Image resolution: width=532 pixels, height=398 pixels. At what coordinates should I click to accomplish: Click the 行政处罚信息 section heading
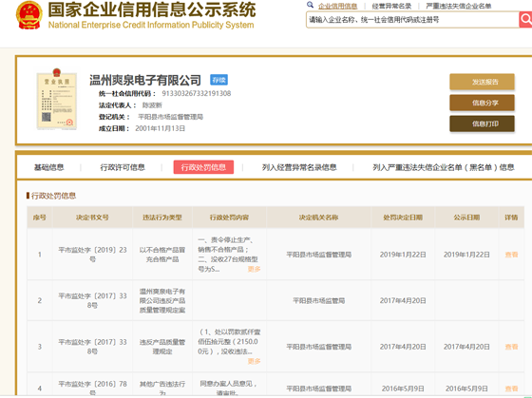pyautogui.click(x=53, y=196)
